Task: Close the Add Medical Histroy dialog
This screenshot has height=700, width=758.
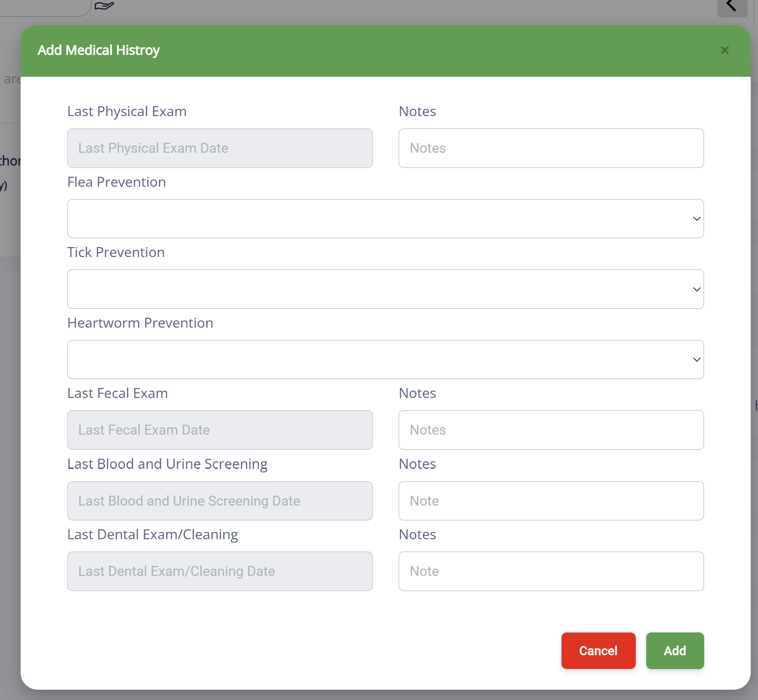Action: [724, 50]
